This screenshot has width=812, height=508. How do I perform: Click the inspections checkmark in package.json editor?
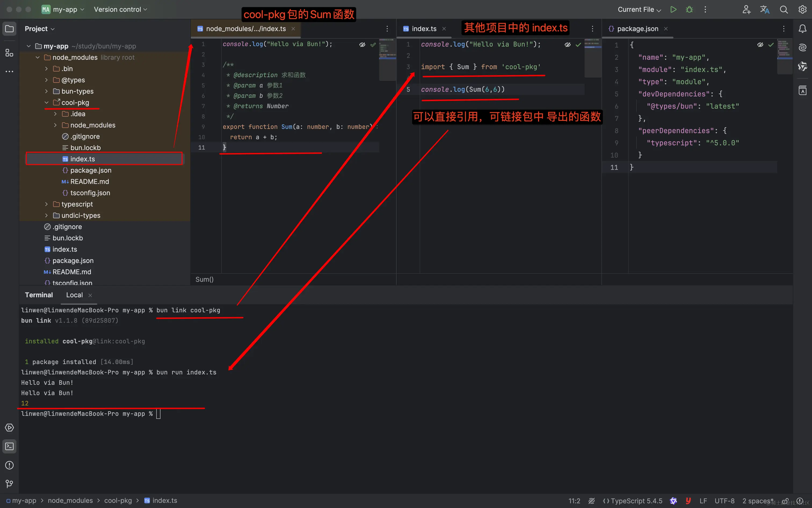click(x=771, y=44)
